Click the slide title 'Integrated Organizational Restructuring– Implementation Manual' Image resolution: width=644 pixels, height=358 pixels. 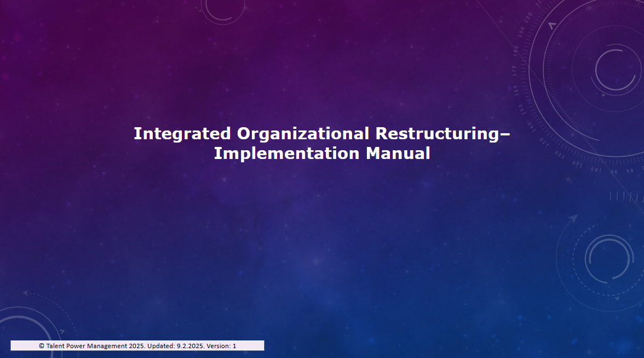[321, 144]
